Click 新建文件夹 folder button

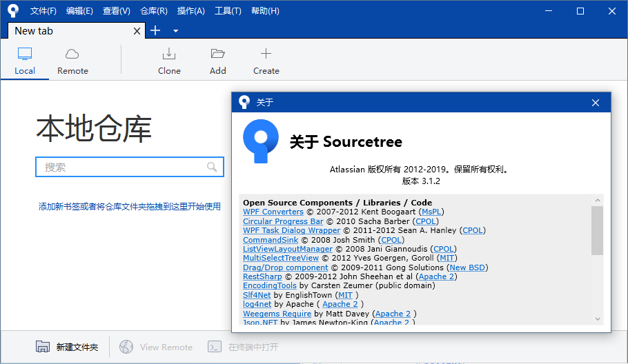click(x=67, y=347)
